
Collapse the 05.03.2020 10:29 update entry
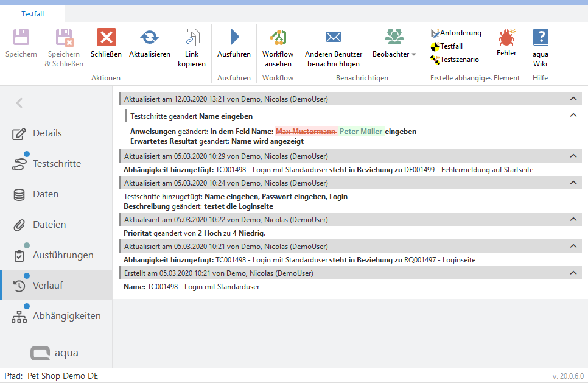572,156
